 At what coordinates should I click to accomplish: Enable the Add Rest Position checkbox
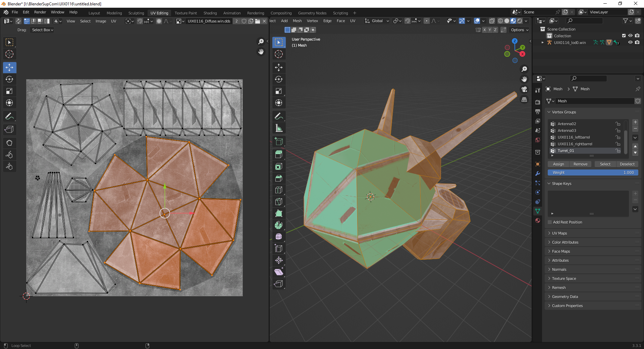pos(550,222)
